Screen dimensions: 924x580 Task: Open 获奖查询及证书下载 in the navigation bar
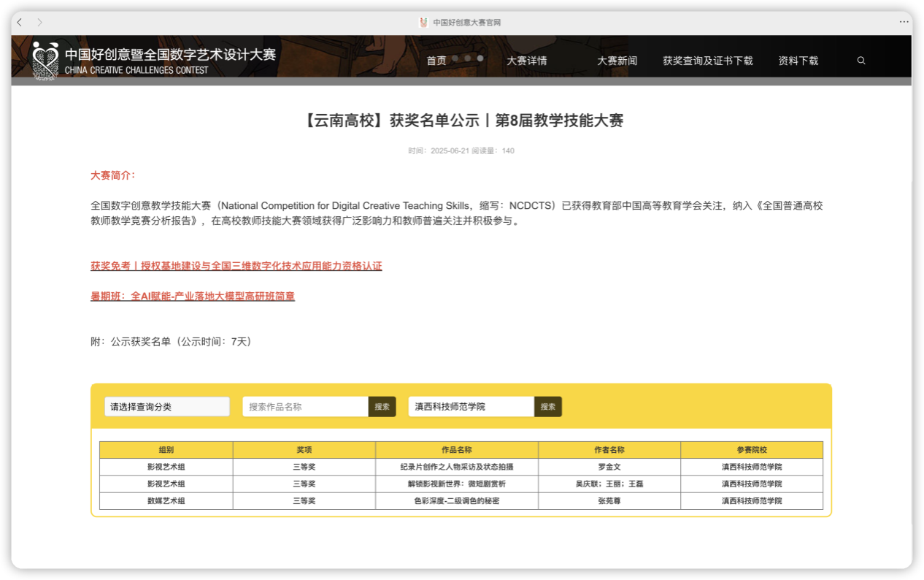click(707, 61)
